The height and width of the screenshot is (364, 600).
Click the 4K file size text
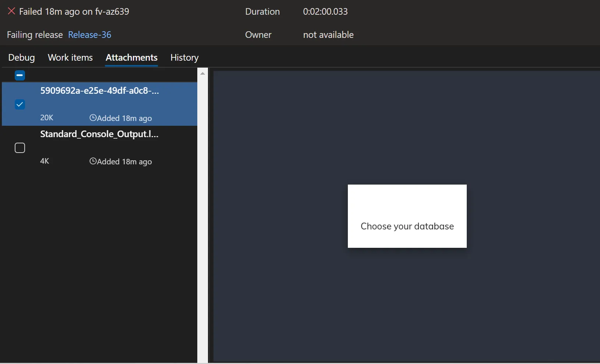click(x=45, y=161)
